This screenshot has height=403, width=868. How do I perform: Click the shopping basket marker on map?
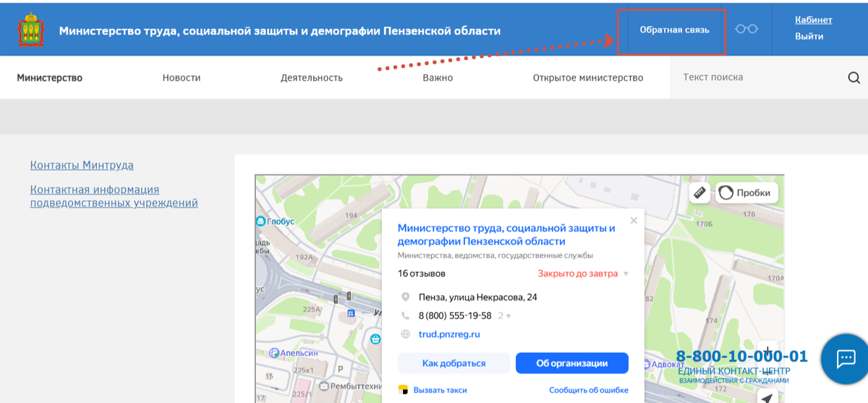[375, 339]
